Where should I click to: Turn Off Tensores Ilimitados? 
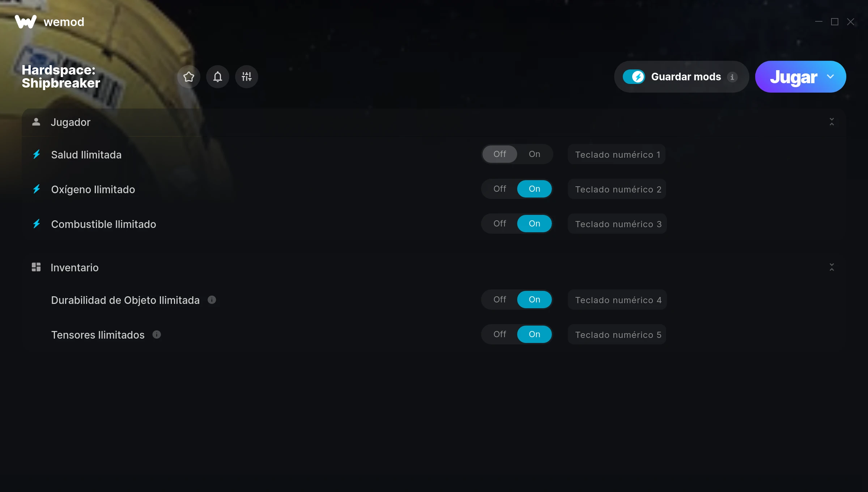coord(500,334)
